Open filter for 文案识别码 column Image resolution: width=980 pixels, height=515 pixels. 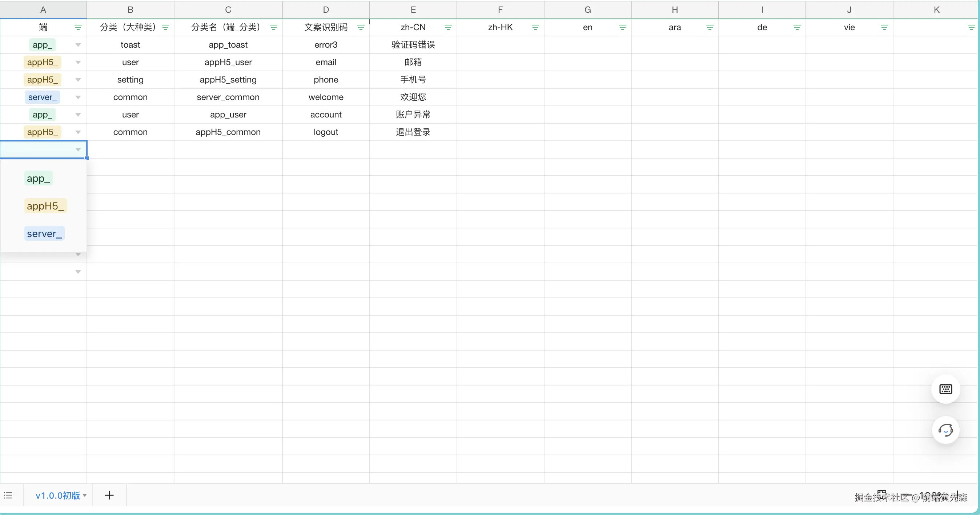[x=361, y=27]
